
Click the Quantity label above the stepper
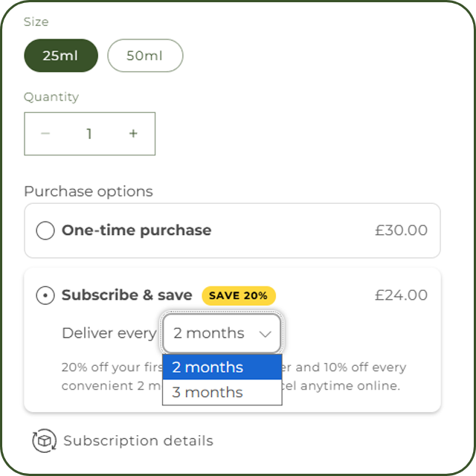coord(51,97)
